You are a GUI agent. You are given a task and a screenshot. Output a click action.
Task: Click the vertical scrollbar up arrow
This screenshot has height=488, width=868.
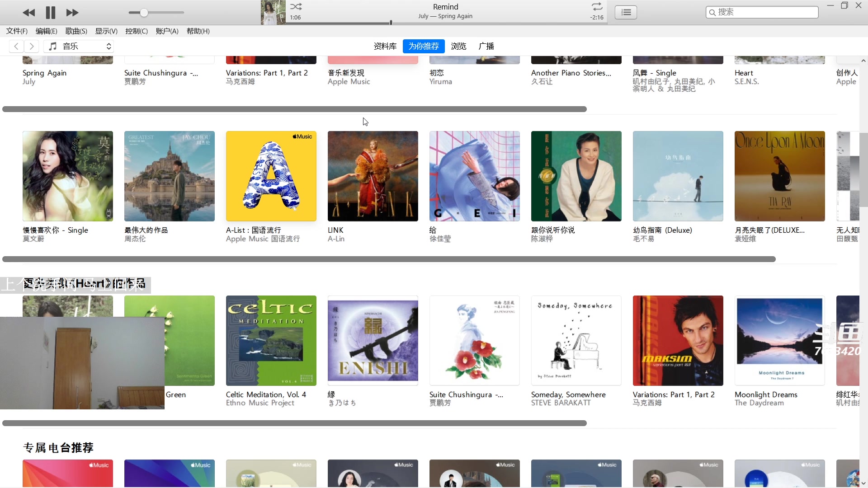[863, 61]
